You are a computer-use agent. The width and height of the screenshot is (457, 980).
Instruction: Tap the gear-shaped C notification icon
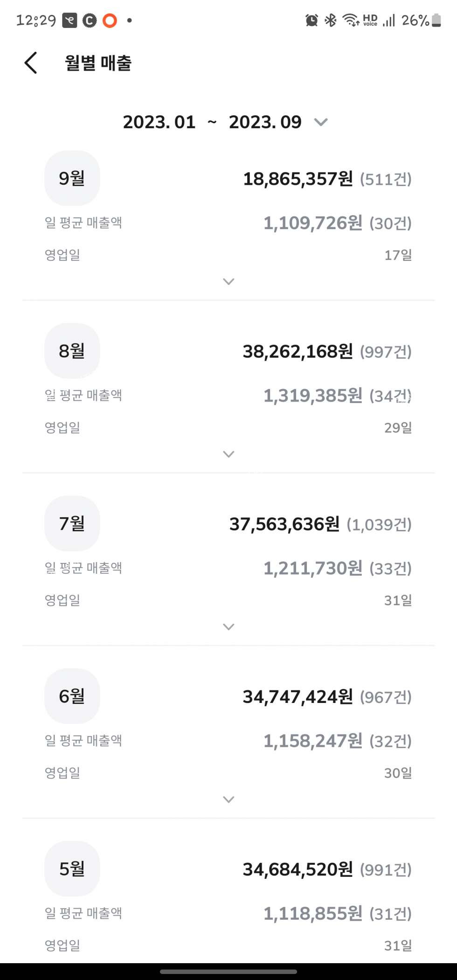pos(90,21)
